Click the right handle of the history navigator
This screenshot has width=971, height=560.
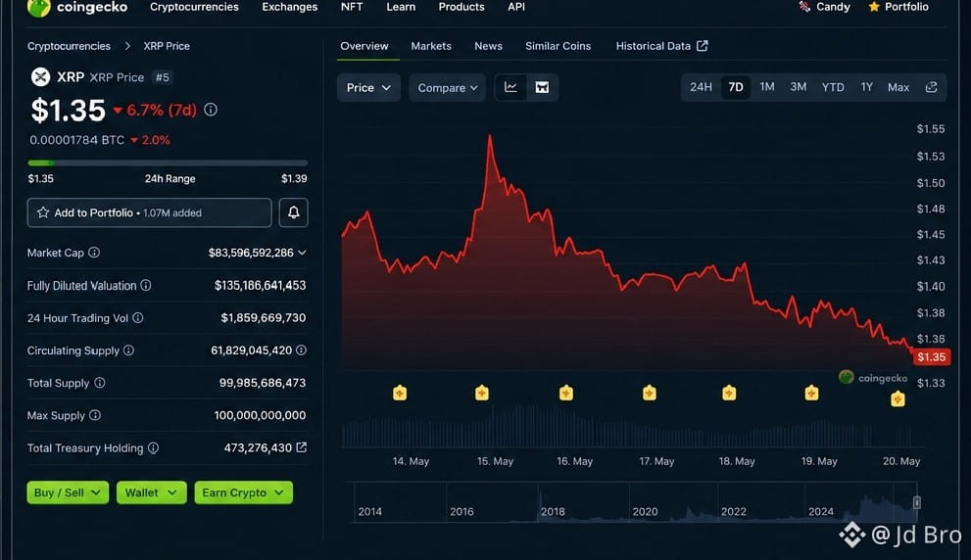pyautogui.click(x=917, y=502)
